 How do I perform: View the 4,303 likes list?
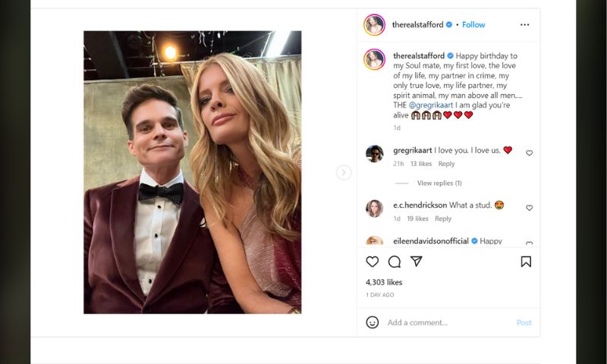pyautogui.click(x=384, y=282)
